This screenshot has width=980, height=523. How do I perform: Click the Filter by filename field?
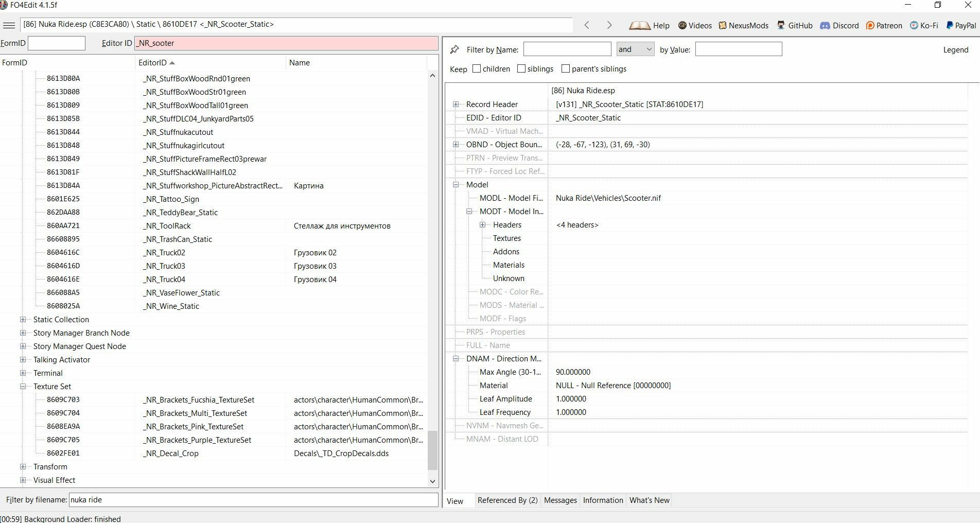(253, 499)
